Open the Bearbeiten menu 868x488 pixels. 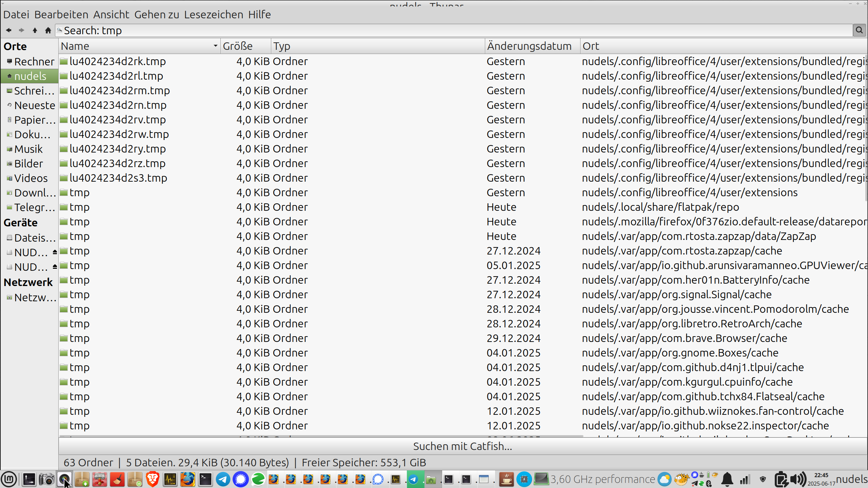[61, 15]
